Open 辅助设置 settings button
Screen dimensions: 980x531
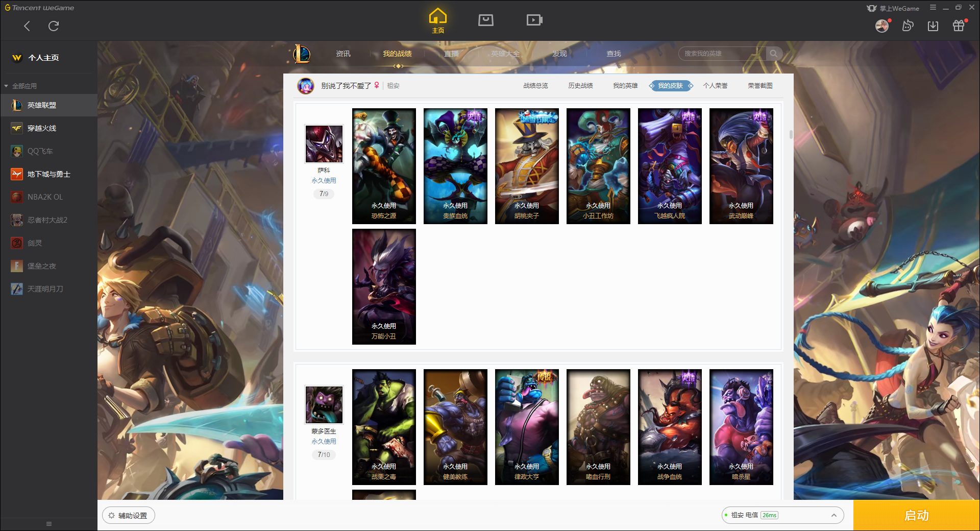(129, 516)
